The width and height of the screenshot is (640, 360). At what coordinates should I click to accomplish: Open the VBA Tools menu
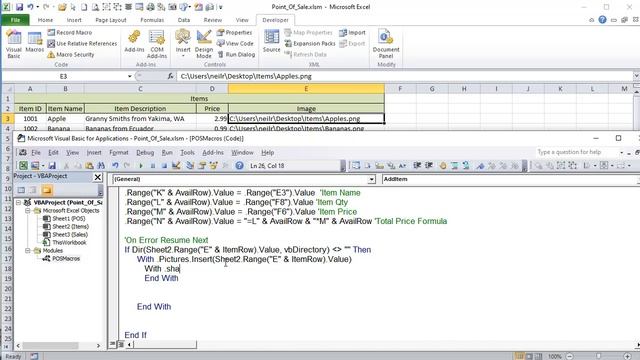click(187, 152)
